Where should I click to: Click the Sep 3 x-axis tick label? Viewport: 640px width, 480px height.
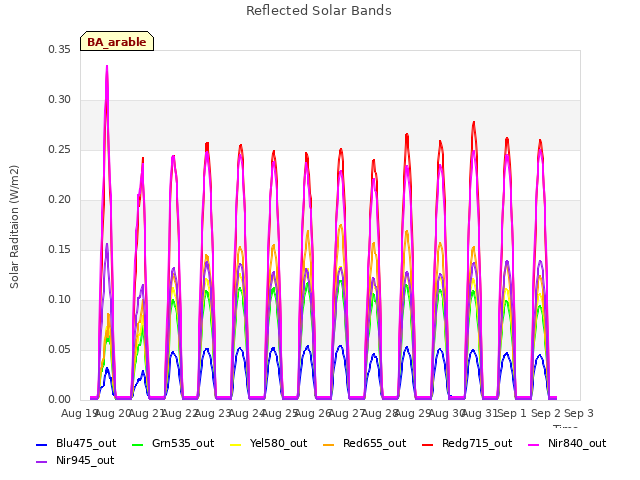[x=579, y=413]
